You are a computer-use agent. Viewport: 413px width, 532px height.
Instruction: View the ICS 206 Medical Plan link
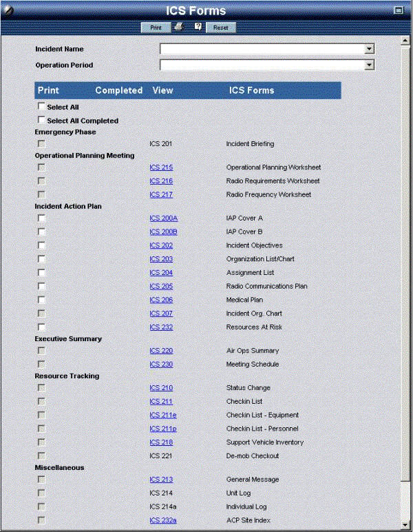pos(161,300)
